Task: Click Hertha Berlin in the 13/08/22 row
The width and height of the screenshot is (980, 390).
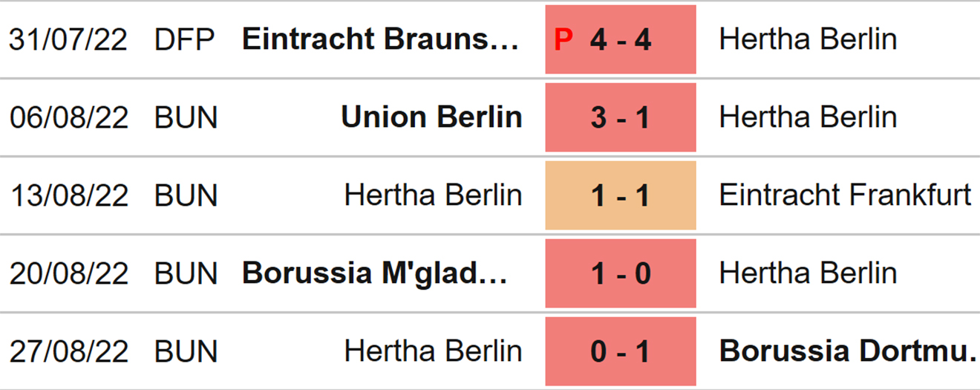Action: (x=433, y=195)
